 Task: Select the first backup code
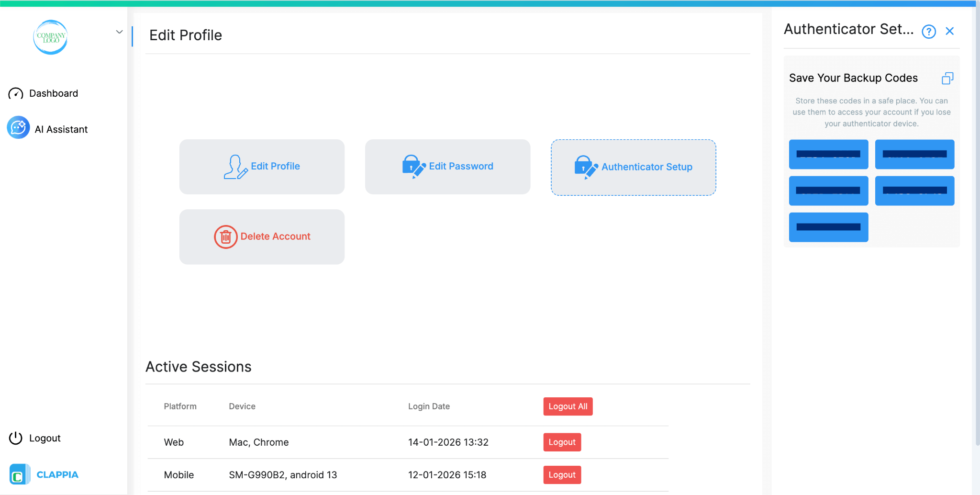tap(828, 154)
